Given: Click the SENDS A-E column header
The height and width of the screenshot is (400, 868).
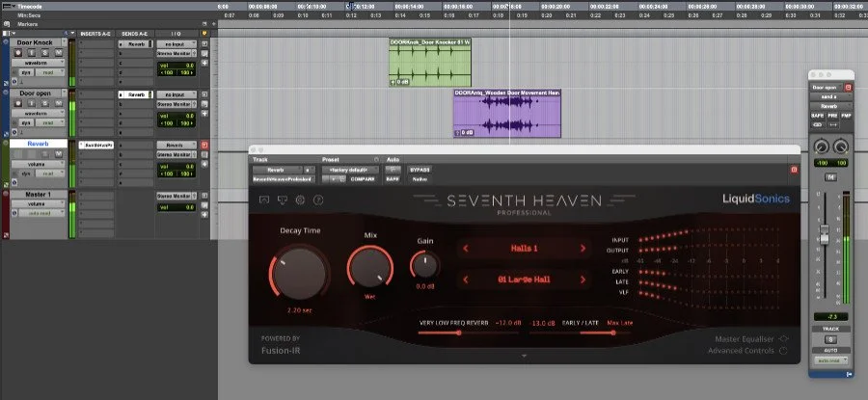Looking at the screenshot, I should (x=134, y=34).
